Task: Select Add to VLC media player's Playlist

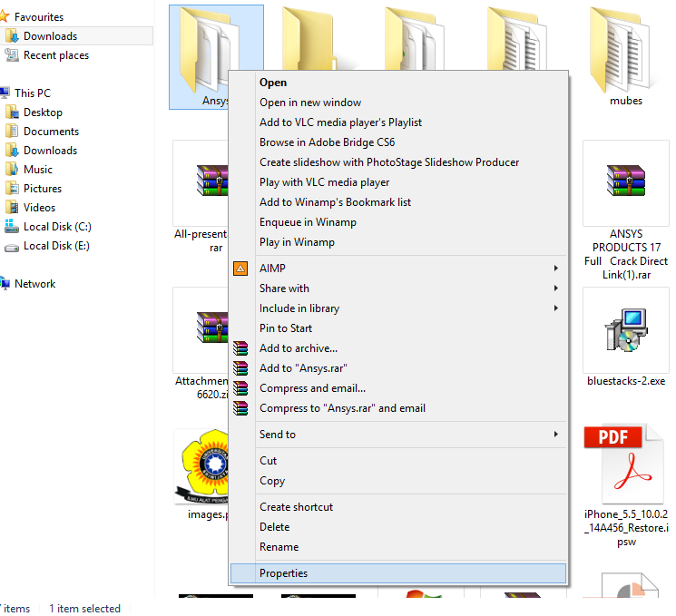Action: pyautogui.click(x=398, y=122)
